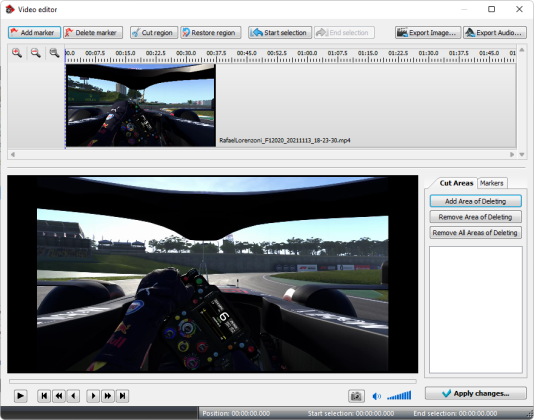Jump to the start of the video
Screen dimensions: 534x420
point(44,396)
